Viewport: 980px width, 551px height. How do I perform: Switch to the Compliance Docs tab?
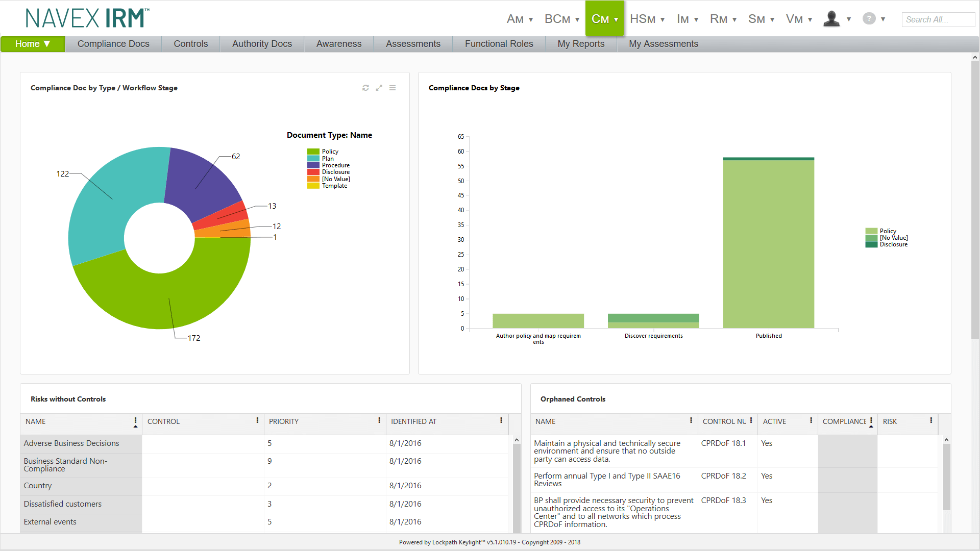[x=113, y=44]
